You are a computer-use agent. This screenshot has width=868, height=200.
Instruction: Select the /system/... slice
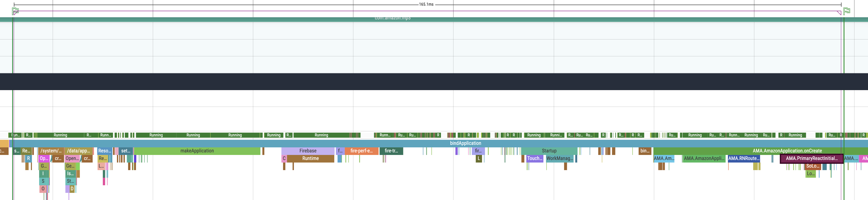pos(51,151)
